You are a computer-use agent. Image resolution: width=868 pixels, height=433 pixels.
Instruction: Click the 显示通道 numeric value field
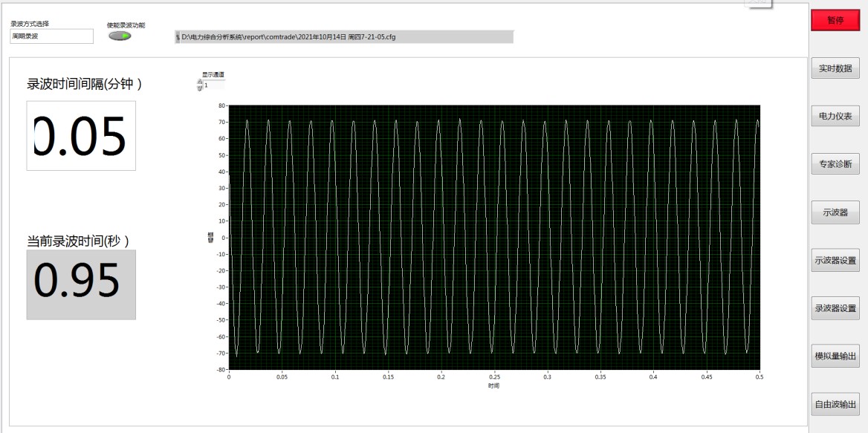pyautogui.click(x=214, y=85)
